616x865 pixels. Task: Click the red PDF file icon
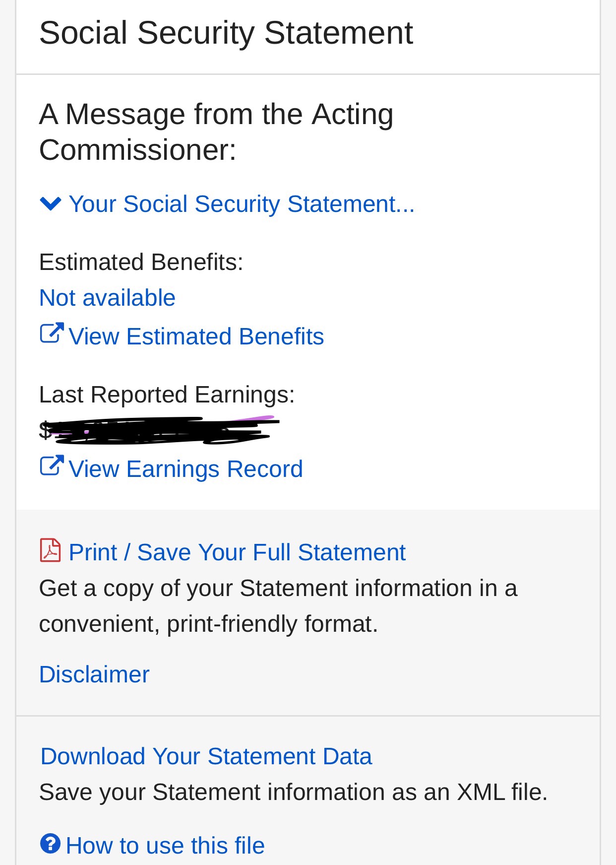tap(50, 550)
